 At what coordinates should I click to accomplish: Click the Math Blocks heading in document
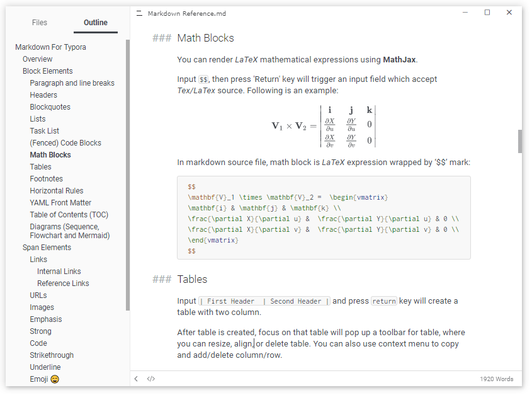(205, 38)
